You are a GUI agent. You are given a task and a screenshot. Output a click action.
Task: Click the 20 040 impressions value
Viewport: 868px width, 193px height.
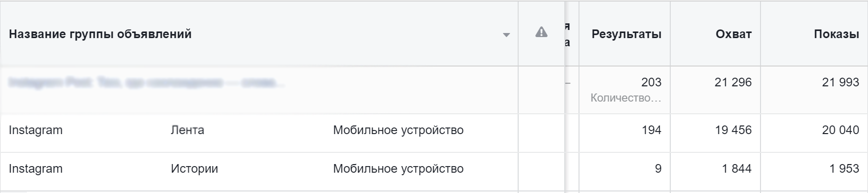pos(840,130)
